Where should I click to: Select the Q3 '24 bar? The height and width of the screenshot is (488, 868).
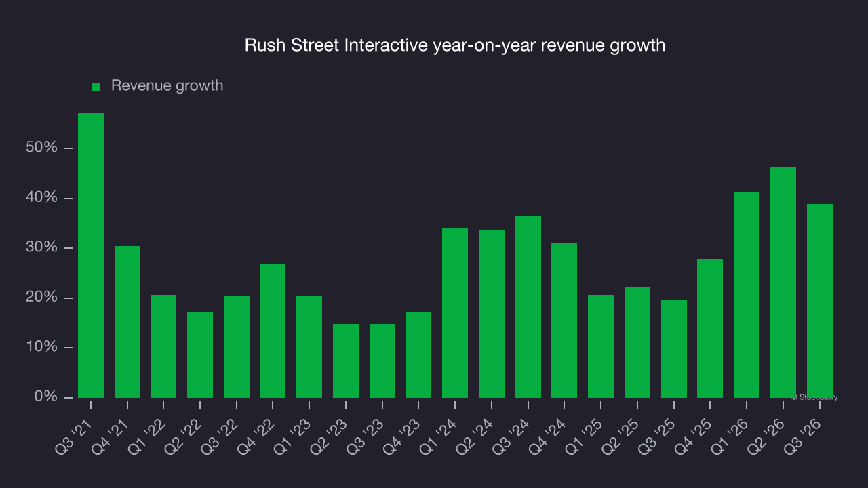528,306
